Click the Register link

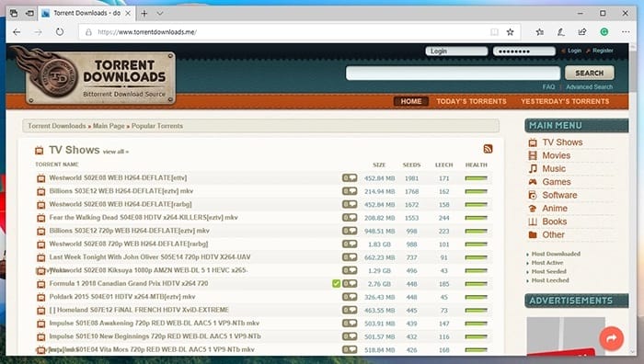coord(603,51)
